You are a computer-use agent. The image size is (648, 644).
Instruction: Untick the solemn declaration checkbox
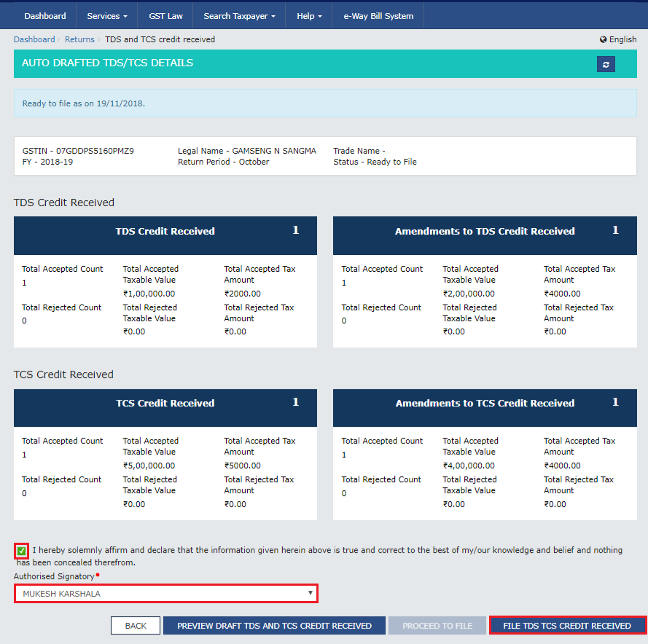point(21,551)
